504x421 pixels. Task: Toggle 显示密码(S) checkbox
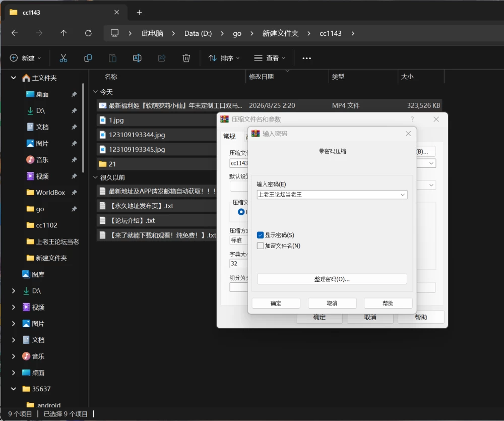tap(261, 235)
